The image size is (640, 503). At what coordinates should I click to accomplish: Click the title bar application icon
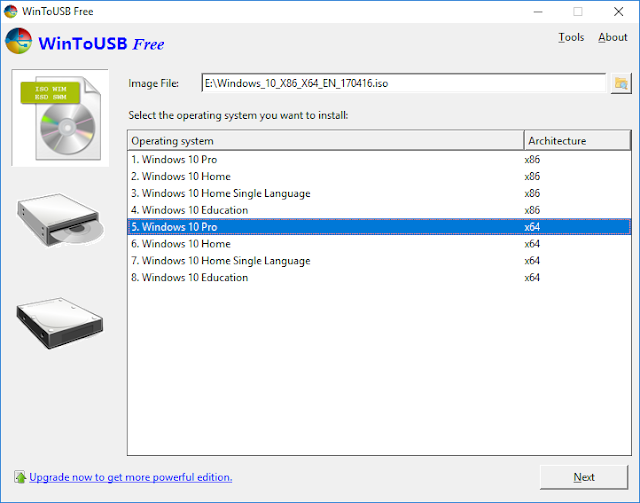[11, 11]
